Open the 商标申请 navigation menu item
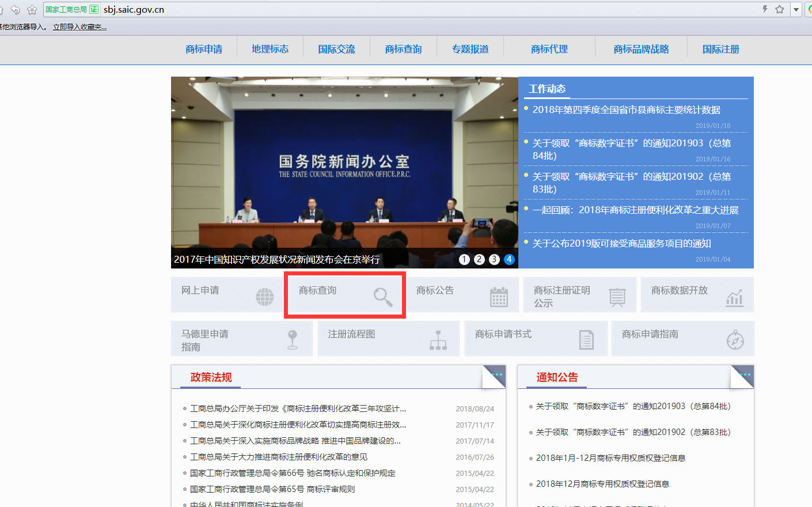The height and width of the screenshot is (507, 812). pos(204,50)
